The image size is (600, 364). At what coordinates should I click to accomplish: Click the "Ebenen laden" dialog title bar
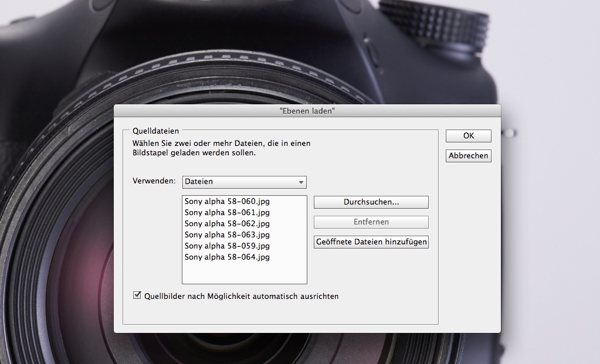(307, 110)
